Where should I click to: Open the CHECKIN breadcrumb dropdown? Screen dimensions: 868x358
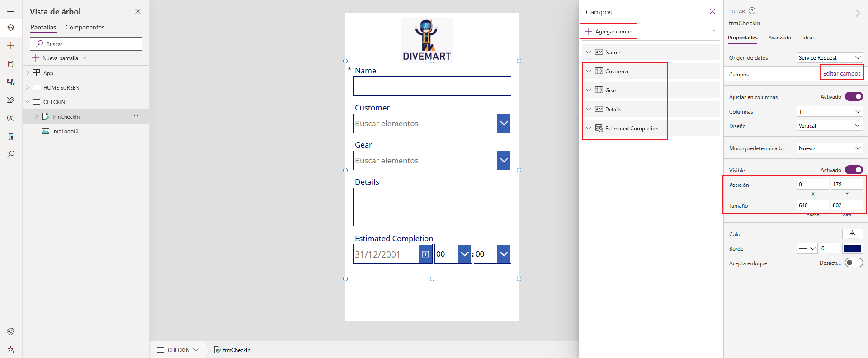[196, 350]
